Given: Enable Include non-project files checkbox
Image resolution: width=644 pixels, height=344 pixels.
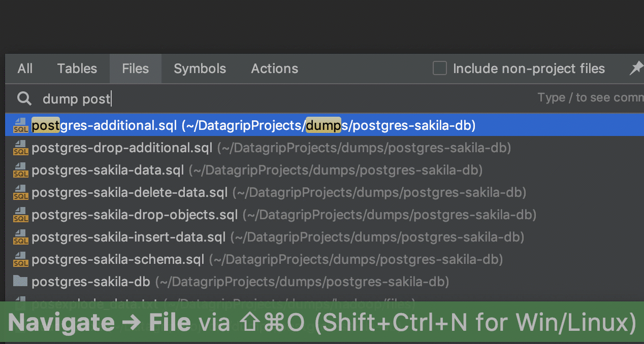Looking at the screenshot, I should (x=439, y=68).
